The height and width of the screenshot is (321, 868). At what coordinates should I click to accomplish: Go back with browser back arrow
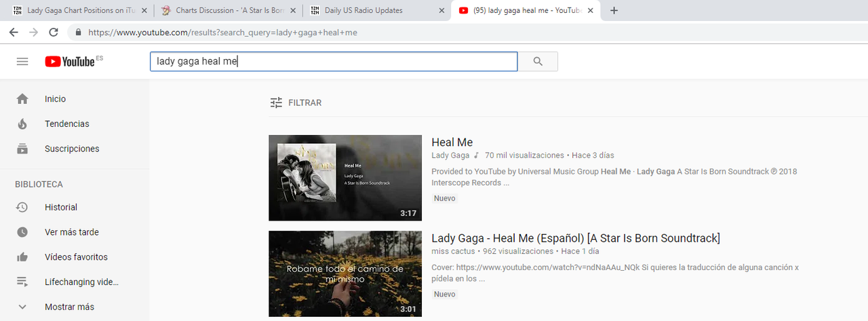15,32
